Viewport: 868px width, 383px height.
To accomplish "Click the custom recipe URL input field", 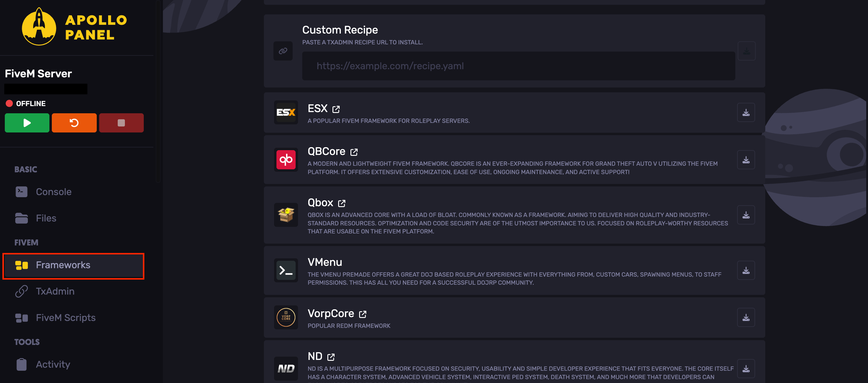I will (518, 66).
